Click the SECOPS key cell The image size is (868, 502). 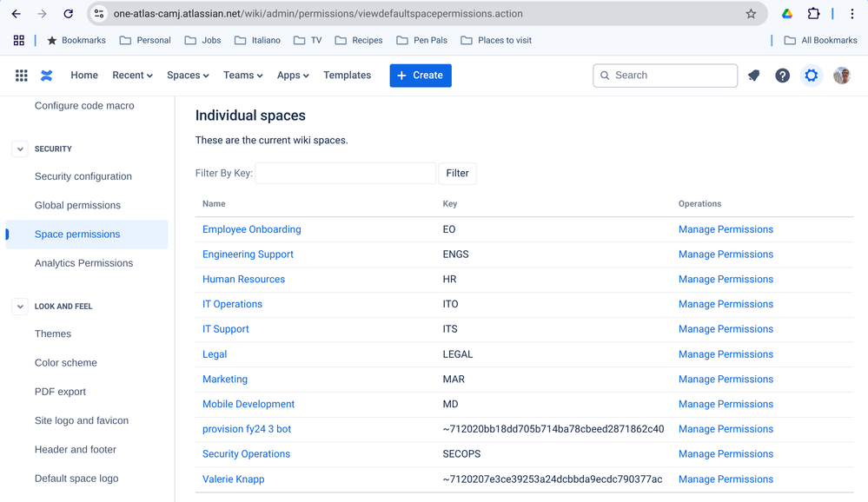coord(461,454)
